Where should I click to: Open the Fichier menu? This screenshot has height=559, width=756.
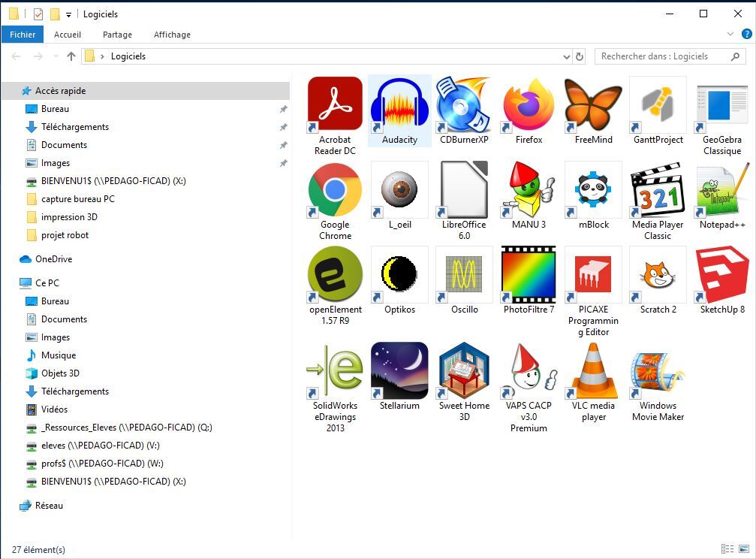(x=23, y=35)
